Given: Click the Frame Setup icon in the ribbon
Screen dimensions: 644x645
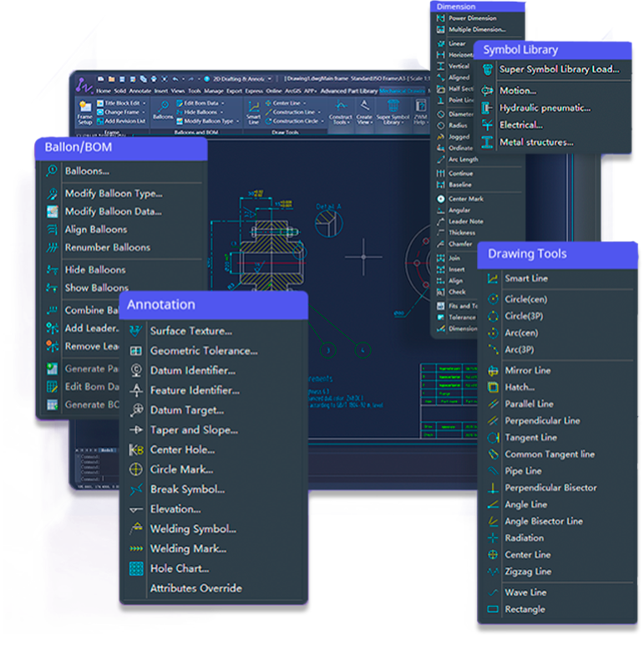Looking at the screenshot, I should [85, 109].
